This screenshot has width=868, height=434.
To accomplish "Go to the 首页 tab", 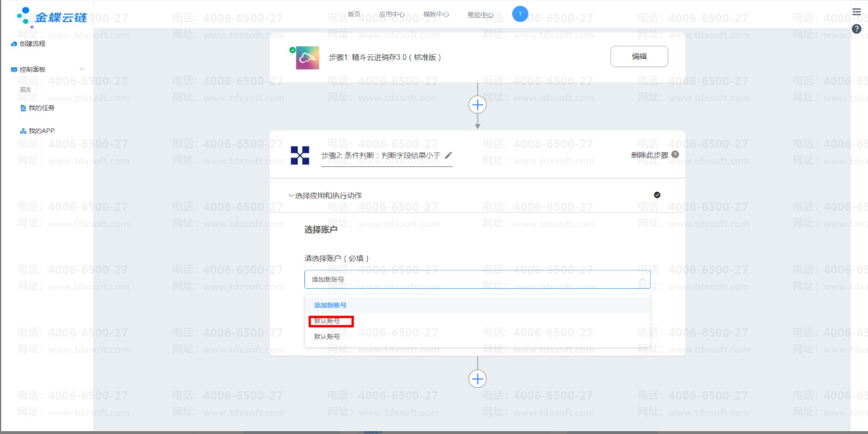I will coord(354,14).
